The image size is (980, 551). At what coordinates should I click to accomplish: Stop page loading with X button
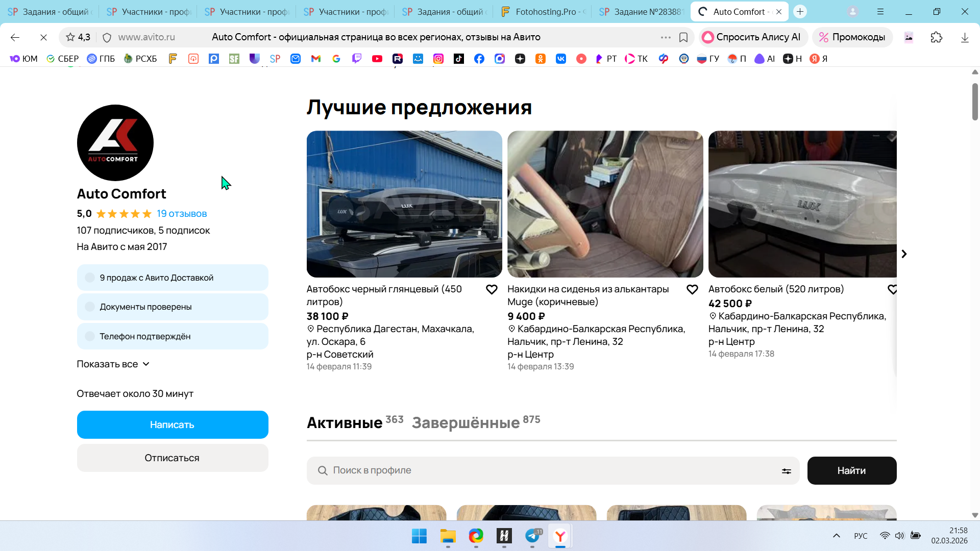tap(43, 37)
